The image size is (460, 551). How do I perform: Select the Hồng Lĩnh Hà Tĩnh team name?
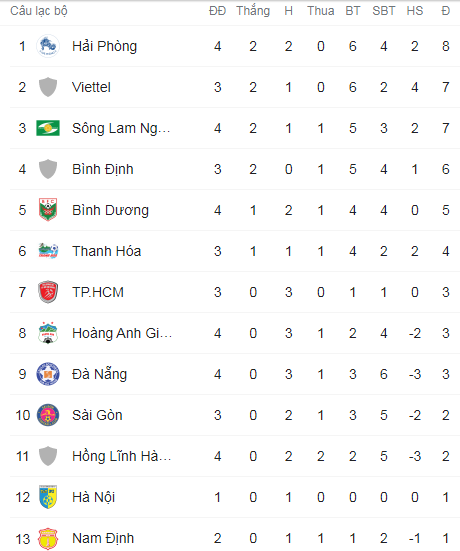[x=122, y=456]
